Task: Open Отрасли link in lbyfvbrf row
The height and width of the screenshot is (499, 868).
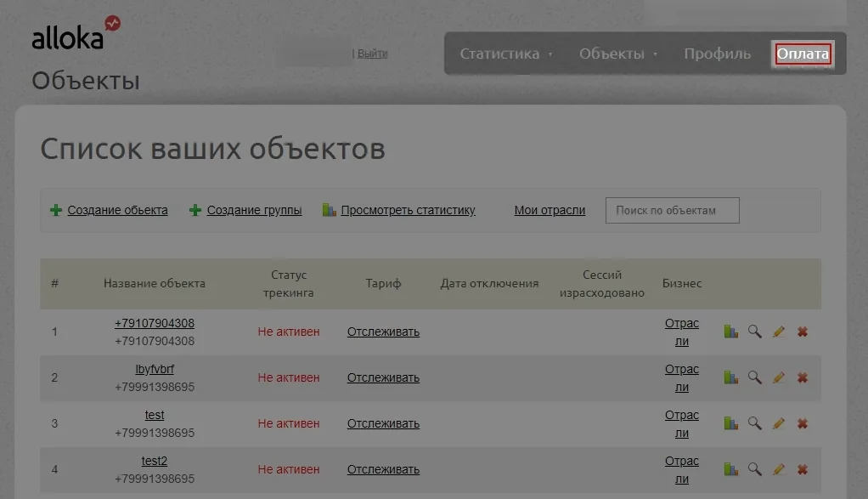Action: click(x=681, y=377)
